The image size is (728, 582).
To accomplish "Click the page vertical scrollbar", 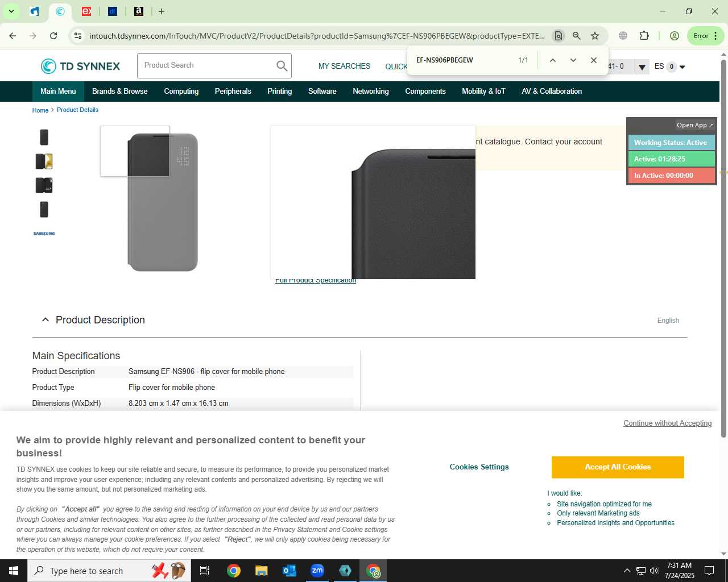I will [723, 249].
